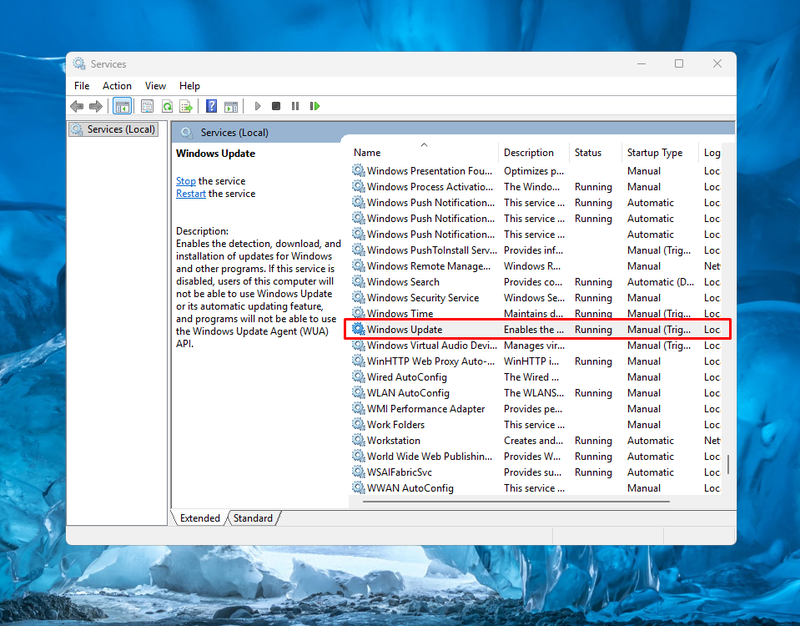This screenshot has width=800, height=626.
Task: Sort by the Description column header
Action: point(534,152)
